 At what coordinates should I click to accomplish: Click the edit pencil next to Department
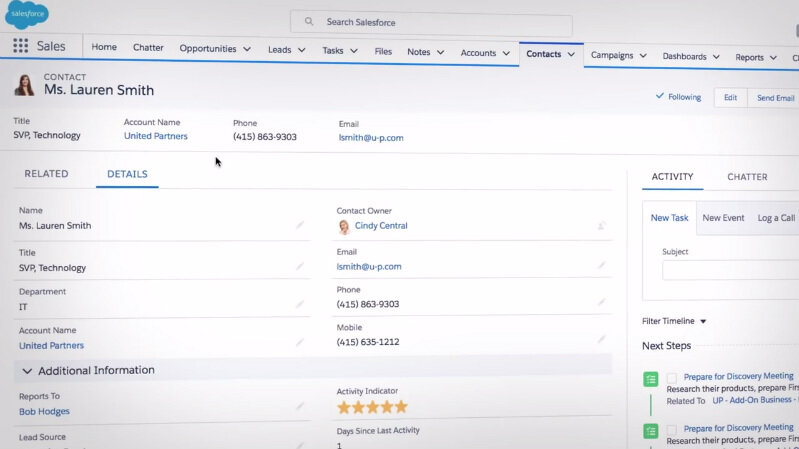299,306
